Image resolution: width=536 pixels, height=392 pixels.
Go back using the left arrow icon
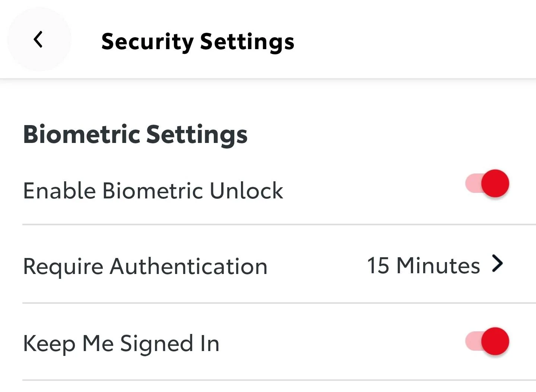(38, 39)
